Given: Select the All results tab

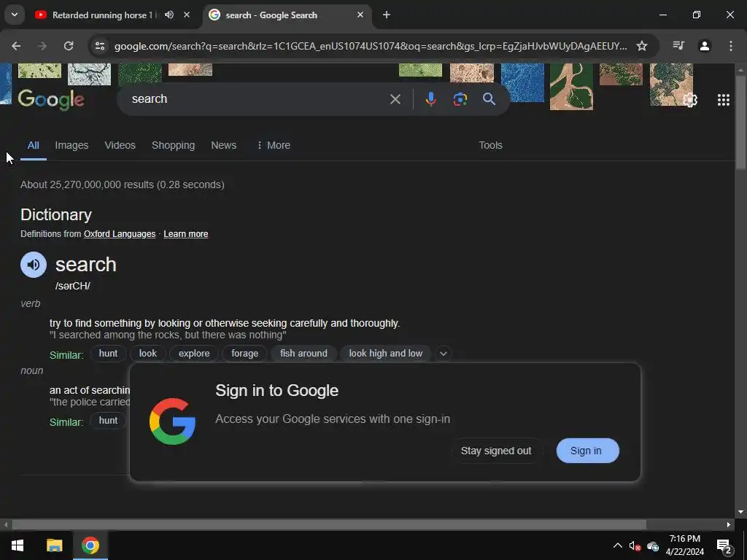Looking at the screenshot, I should pos(33,145).
